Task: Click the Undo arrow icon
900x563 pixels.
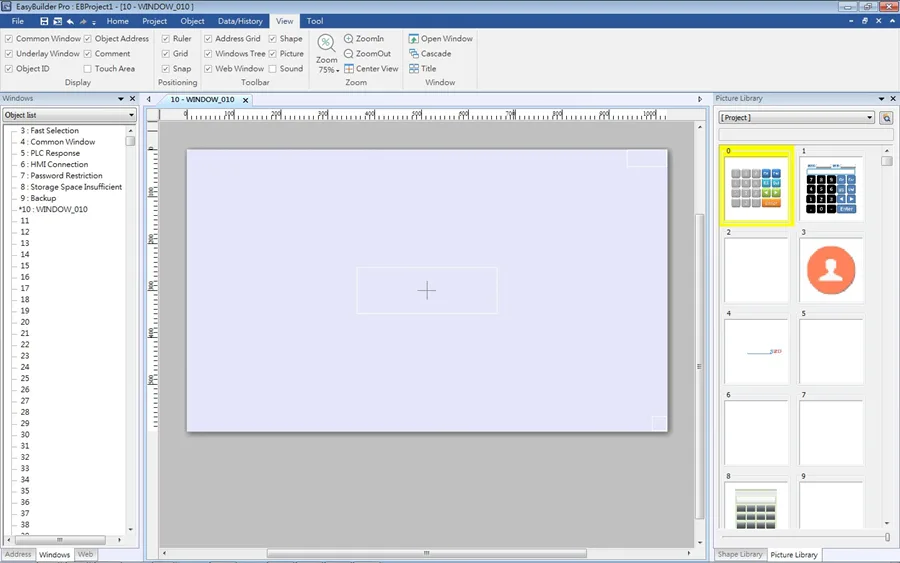Action: (70, 21)
